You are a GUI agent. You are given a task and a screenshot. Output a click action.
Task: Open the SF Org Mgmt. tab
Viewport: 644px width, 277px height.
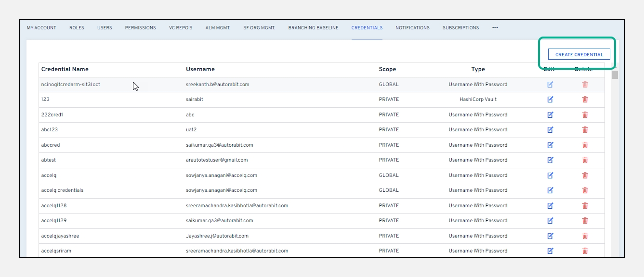[259, 28]
